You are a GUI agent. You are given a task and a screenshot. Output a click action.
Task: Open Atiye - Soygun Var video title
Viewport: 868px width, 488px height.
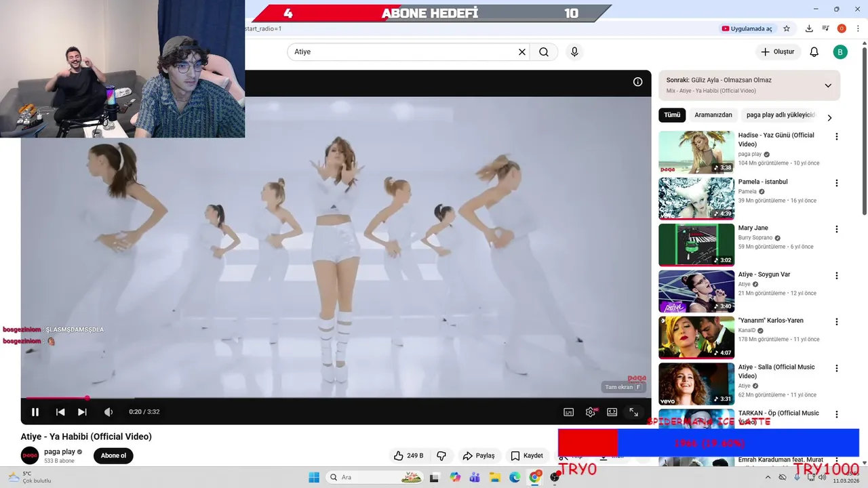click(x=764, y=274)
